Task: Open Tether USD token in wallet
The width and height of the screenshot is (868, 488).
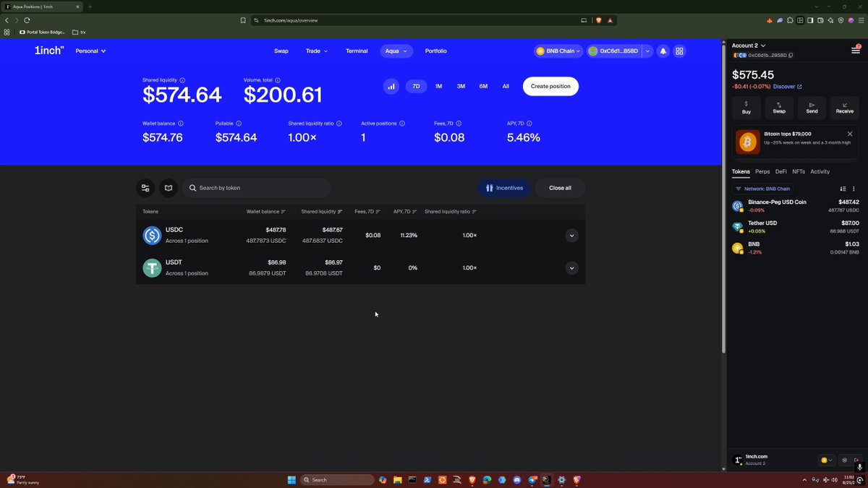Action: point(796,227)
